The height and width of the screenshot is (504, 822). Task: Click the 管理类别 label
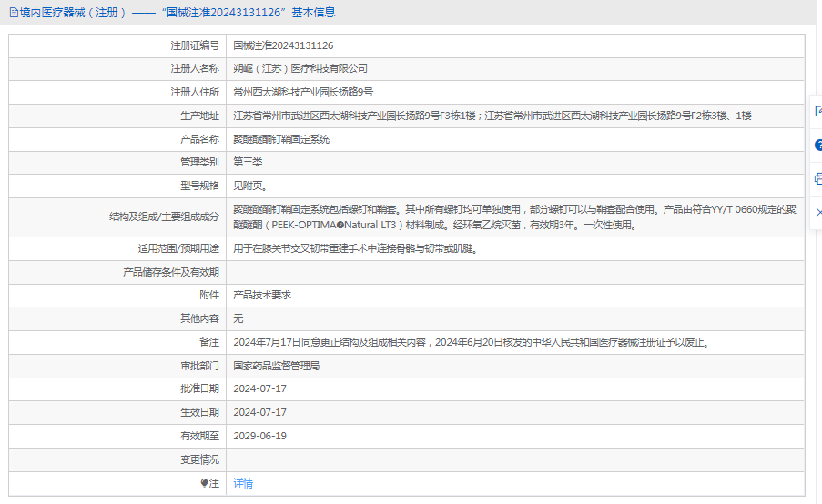(x=199, y=163)
